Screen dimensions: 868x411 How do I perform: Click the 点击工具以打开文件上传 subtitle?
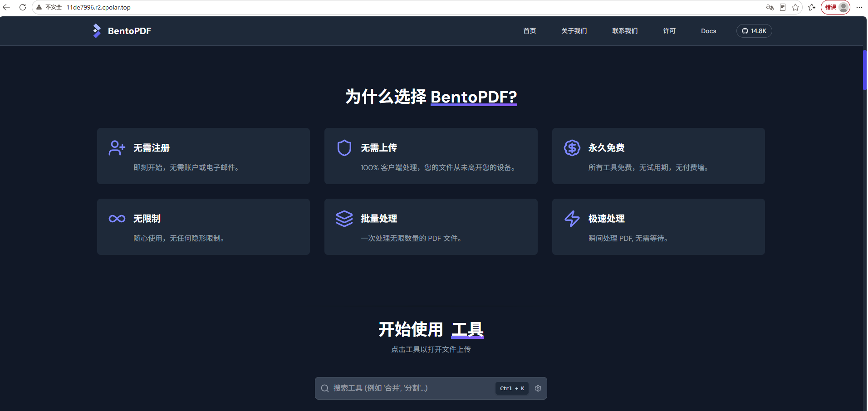click(x=431, y=349)
